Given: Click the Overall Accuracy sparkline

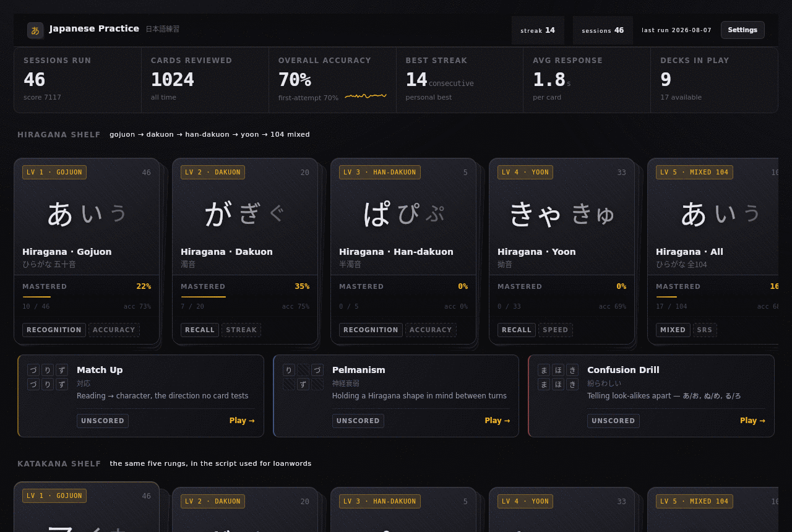Looking at the screenshot, I should point(366,96).
